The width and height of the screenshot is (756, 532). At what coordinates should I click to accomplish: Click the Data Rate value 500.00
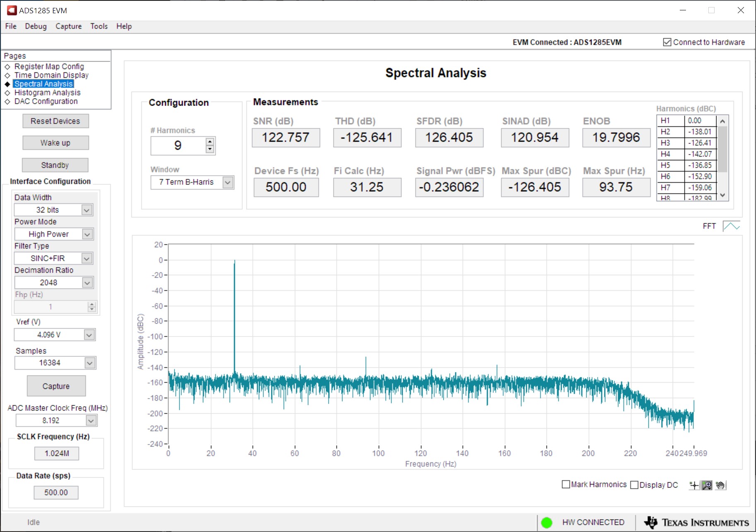tap(56, 492)
